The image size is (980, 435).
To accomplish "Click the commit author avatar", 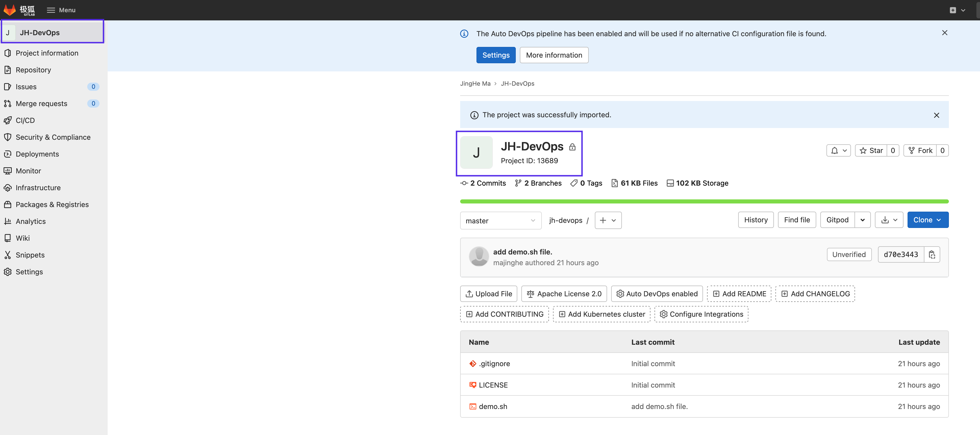I will pos(479,257).
